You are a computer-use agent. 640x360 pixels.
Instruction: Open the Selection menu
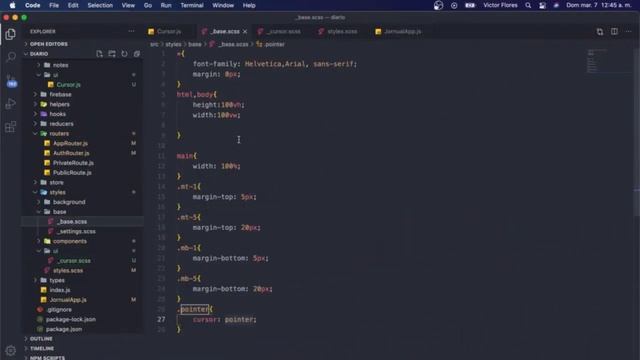click(100, 5)
